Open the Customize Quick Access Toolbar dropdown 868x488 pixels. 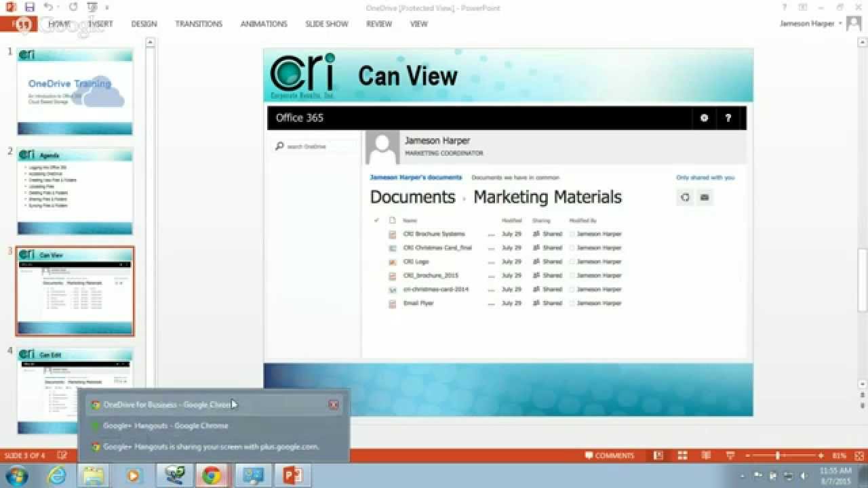tap(107, 7)
